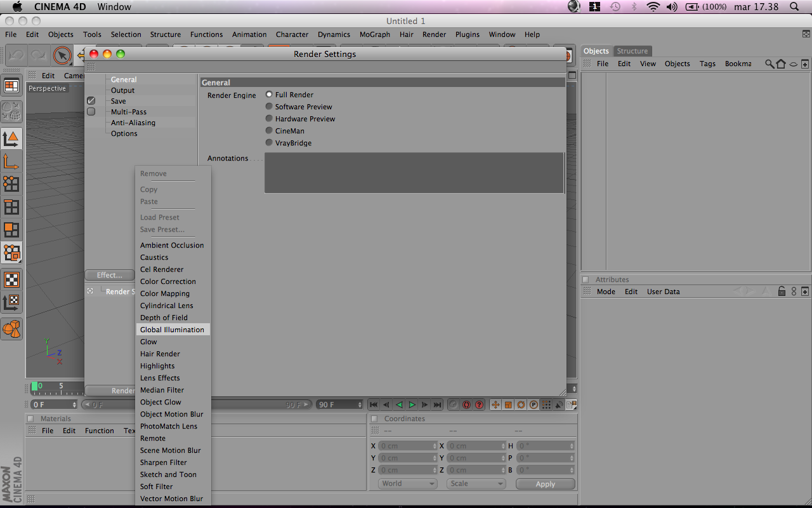This screenshot has width=812, height=508.
Task: Open Anti-Aliasing settings section
Action: (133, 123)
